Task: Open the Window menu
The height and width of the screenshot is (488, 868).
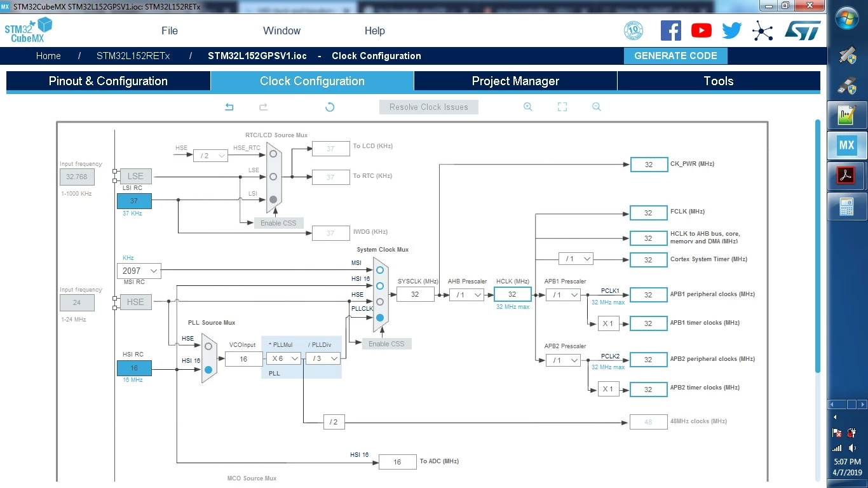Action: coord(281,30)
